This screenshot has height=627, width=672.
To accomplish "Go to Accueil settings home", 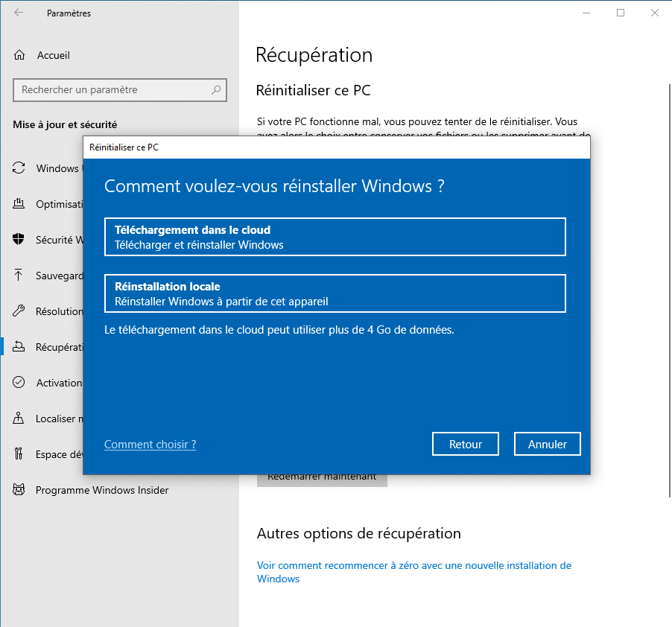I will coord(53,55).
